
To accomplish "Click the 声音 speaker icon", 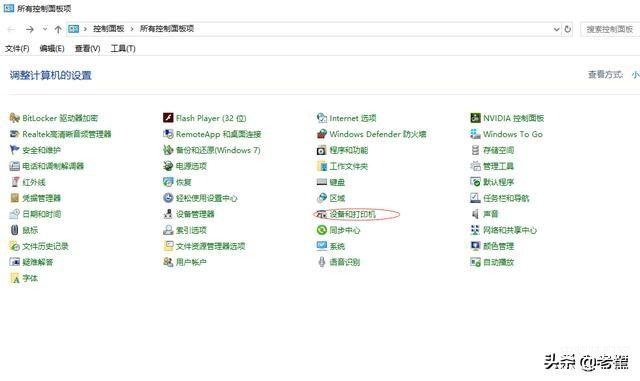I will pyautogui.click(x=475, y=214).
